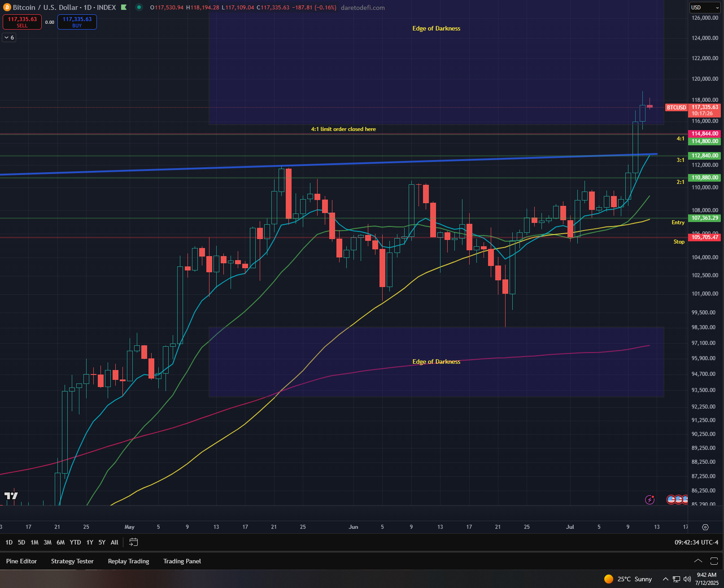Click the '3:1' ratio label

click(x=680, y=160)
